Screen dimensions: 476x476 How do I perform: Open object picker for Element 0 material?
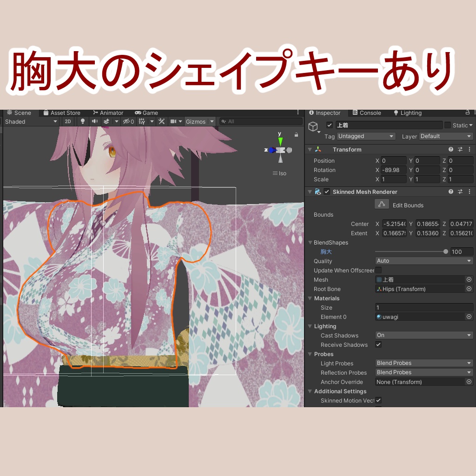click(469, 317)
